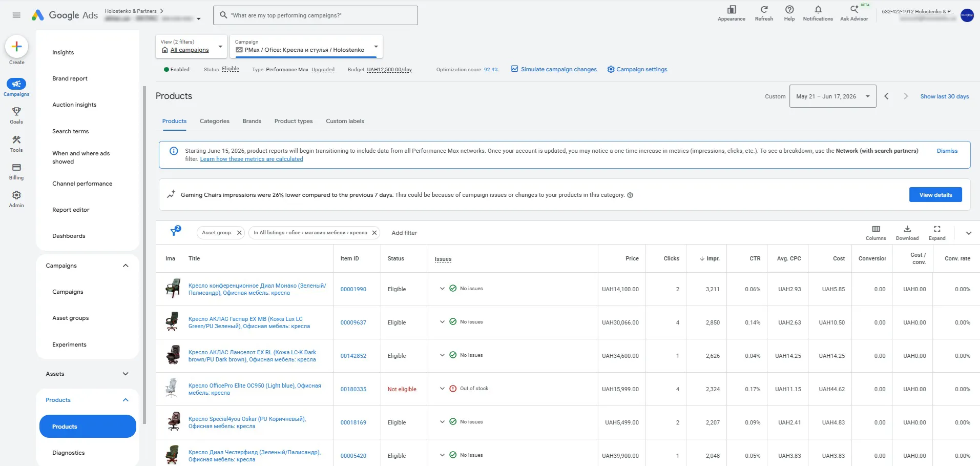980x466 pixels.
Task: Expand the Assets sidebar group
Action: coord(126,374)
